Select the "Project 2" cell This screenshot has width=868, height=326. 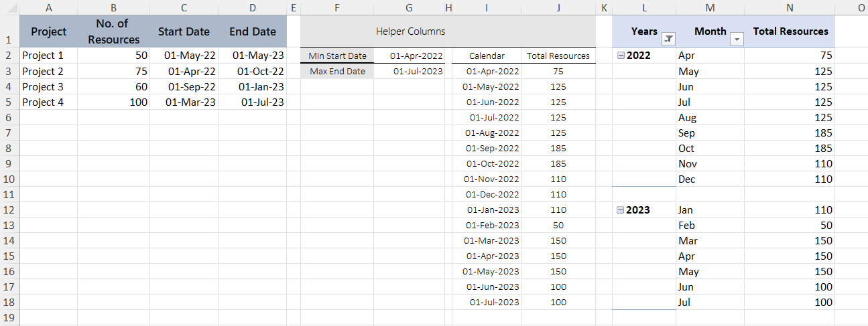coord(48,71)
